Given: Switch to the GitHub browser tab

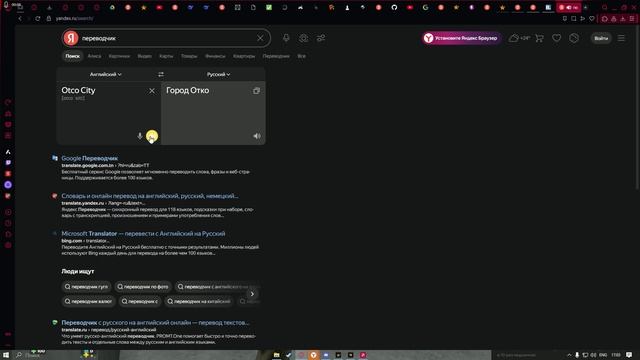Looking at the screenshot, I should tap(394, 7).
